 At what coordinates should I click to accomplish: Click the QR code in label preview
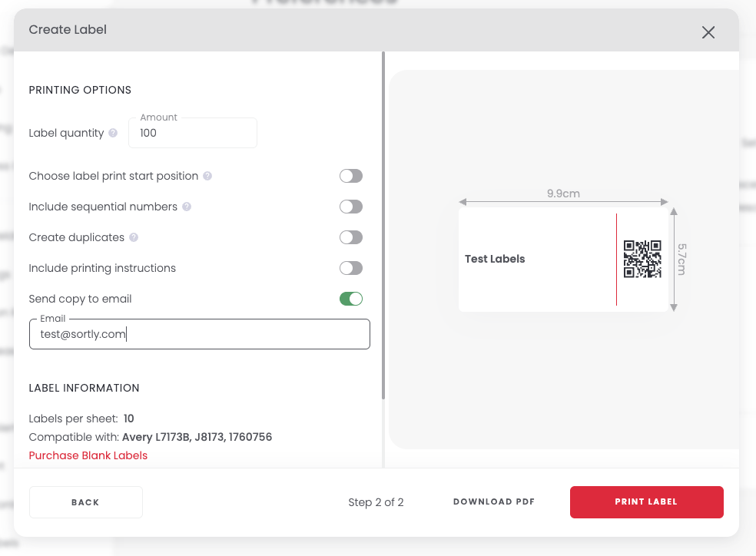pos(642,260)
